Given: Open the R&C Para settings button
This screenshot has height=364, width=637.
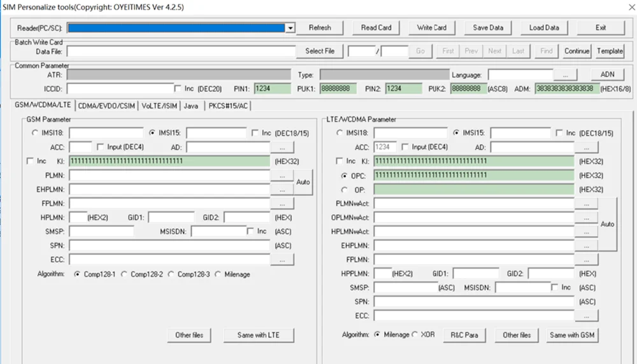Looking at the screenshot, I should click(464, 335).
